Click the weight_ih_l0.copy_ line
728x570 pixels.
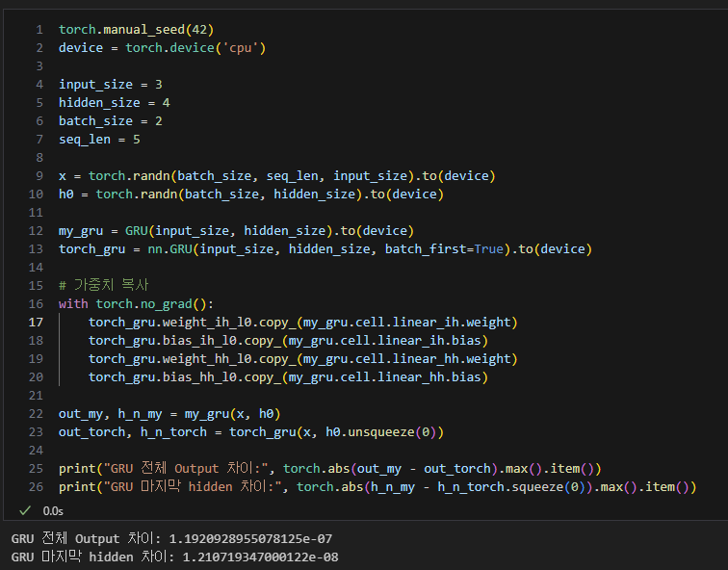[302, 323]
